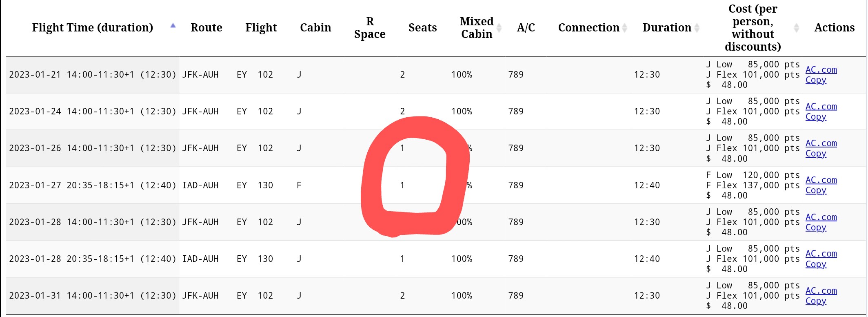The width and height of the screenshot is (868, 317).
Task: Click the Flight Time ascending sort arrow
Action: click(173, 26)
